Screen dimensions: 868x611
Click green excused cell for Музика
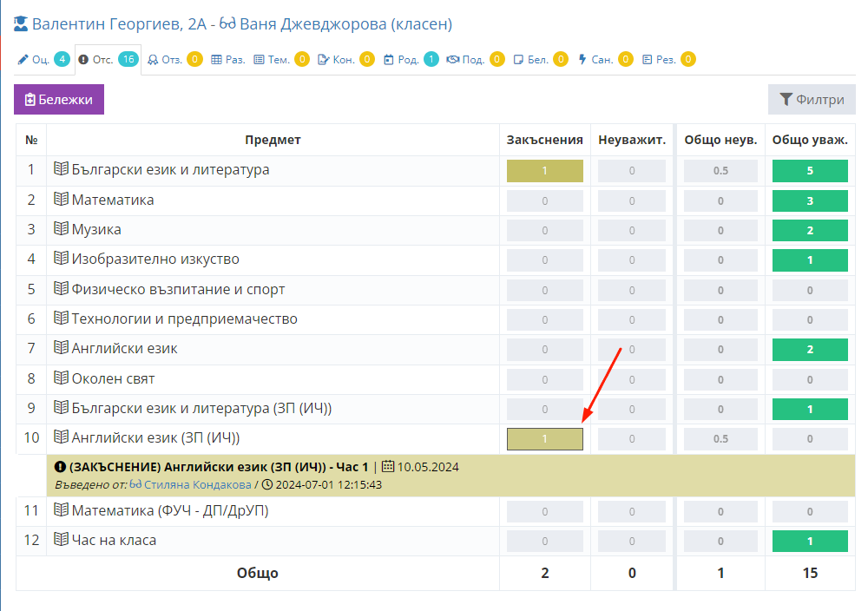click(809, 231)
